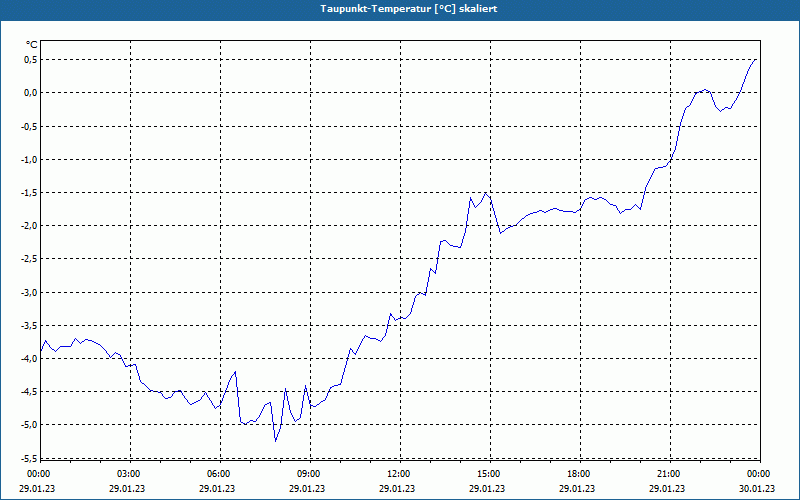
Task: Click the -1,0 y-axis value
Action: point(29,160)
